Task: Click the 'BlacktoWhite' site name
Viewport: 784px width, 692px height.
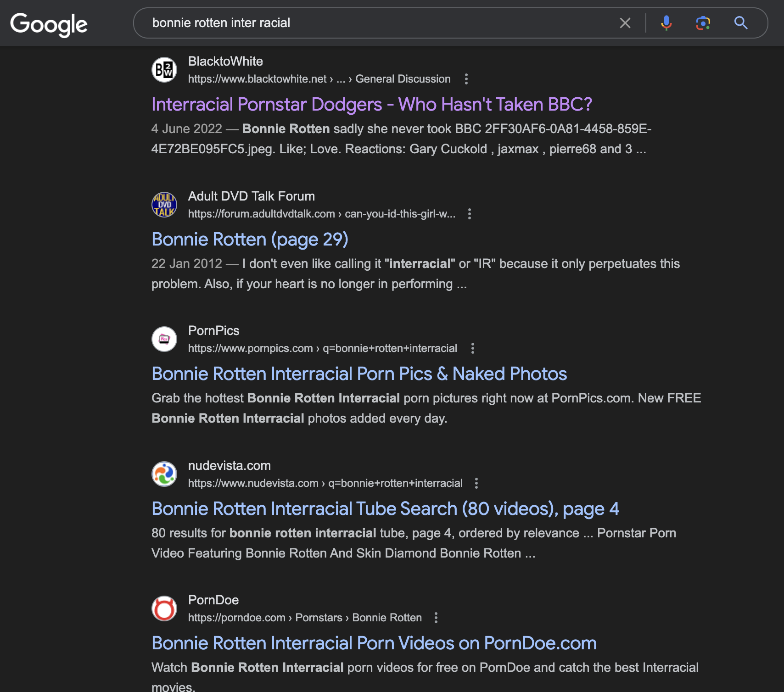Action: 225,61
